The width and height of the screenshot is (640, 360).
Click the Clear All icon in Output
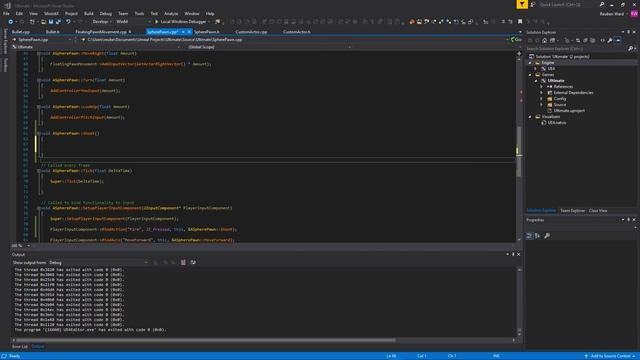pos(183,262)
